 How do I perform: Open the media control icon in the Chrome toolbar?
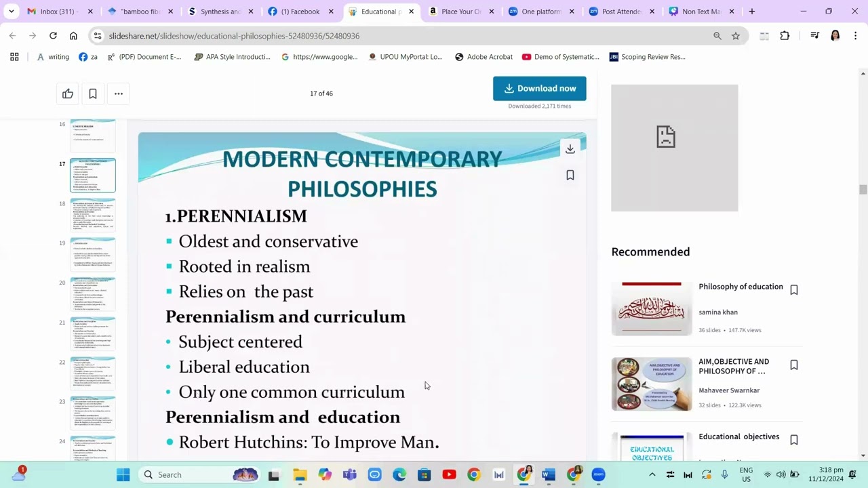[815, 36]
